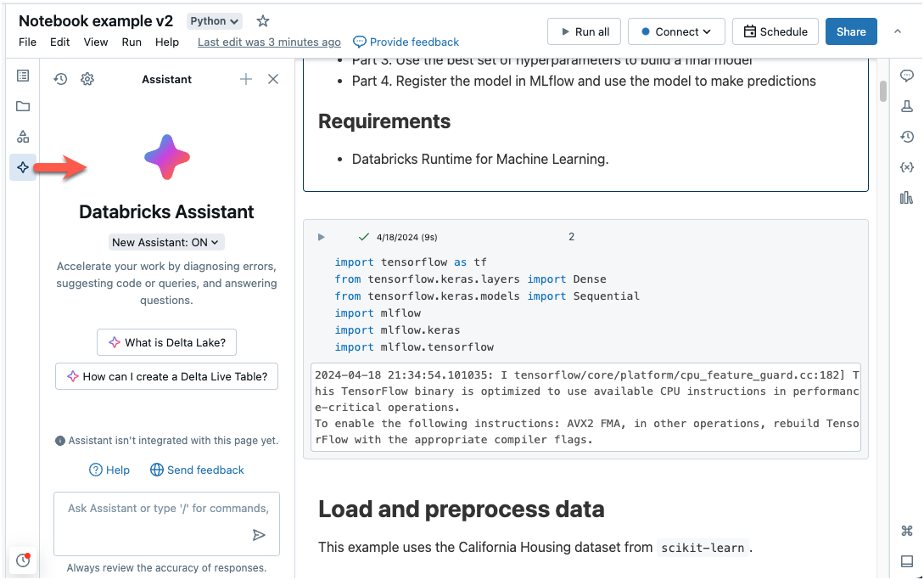924x580 pixels.
Task: Open the variables explorer icon
Action: 906,167
